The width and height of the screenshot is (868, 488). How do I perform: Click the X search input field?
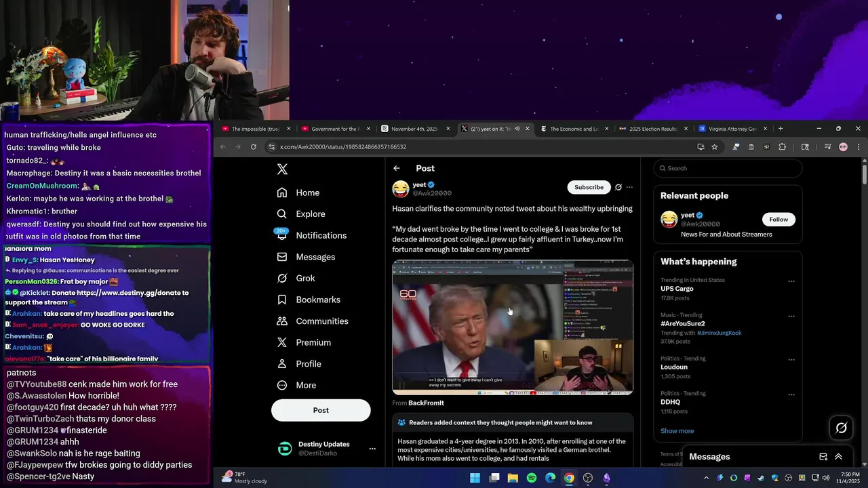point(728,168)
